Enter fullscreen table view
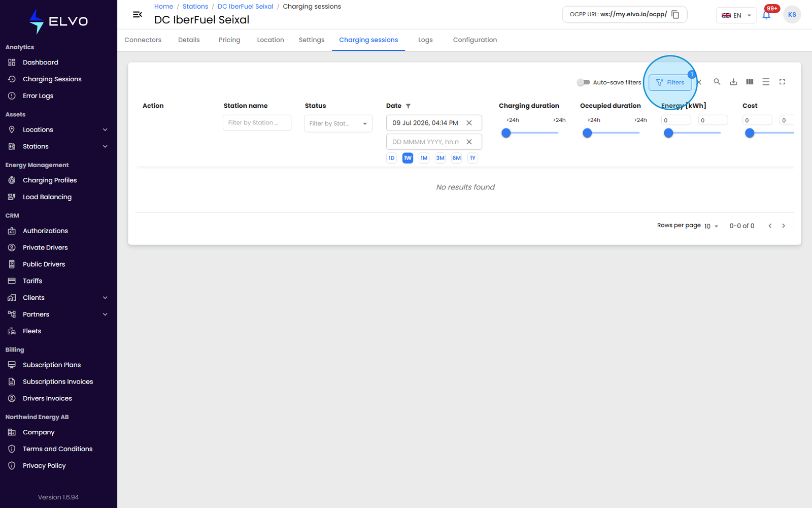 point(782,82)
